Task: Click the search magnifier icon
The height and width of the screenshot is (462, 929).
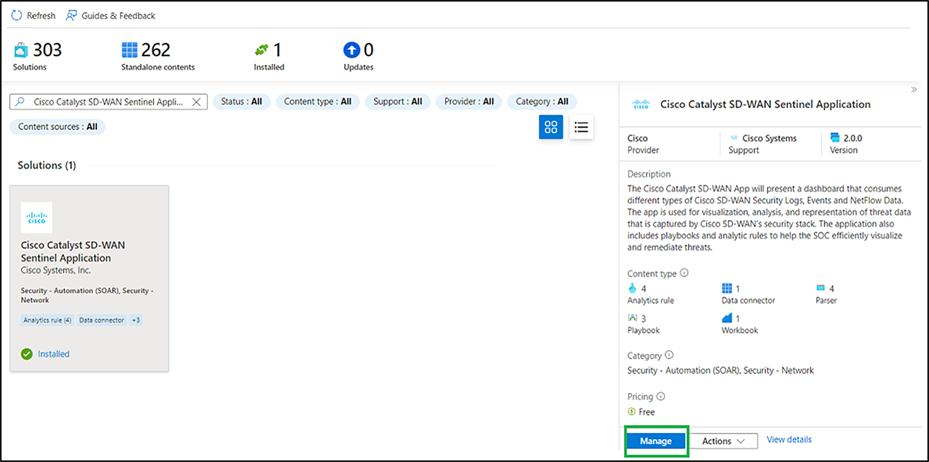Action: (20, 101)
